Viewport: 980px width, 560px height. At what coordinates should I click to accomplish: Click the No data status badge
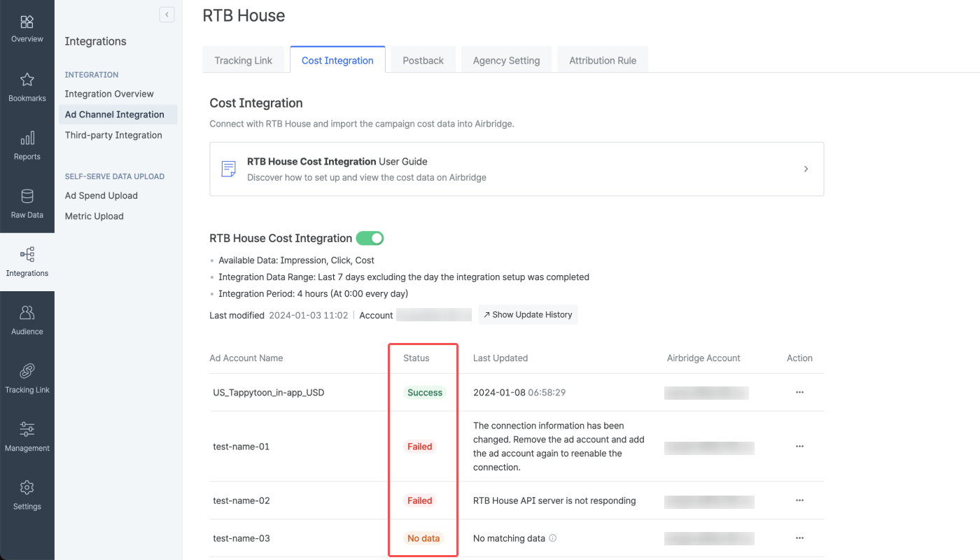coord(423,538)
